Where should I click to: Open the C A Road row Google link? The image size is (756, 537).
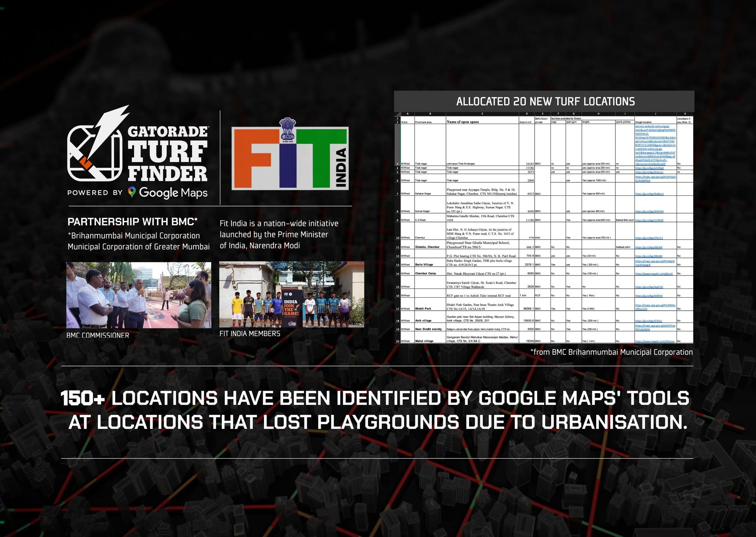coord(649,220)
